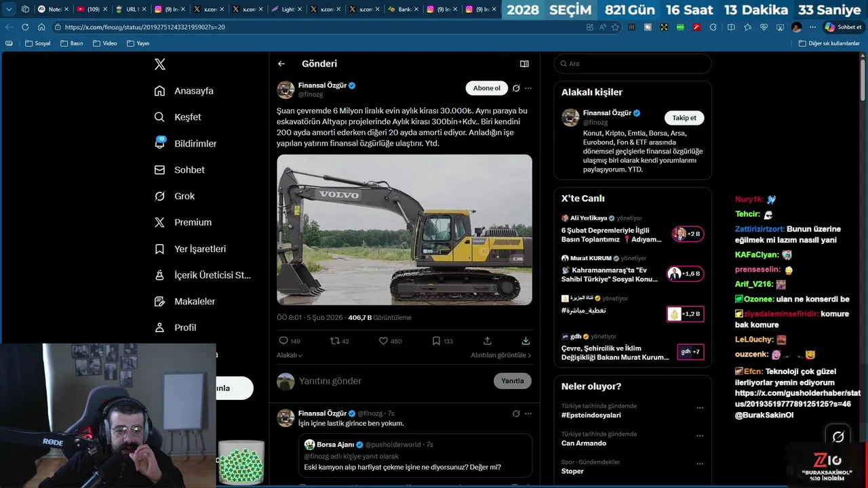Image resolution: width=868 pixels, height=488 pixels.
Task: Open Grok from the sidebar
Action: click(x=174, y=197)
